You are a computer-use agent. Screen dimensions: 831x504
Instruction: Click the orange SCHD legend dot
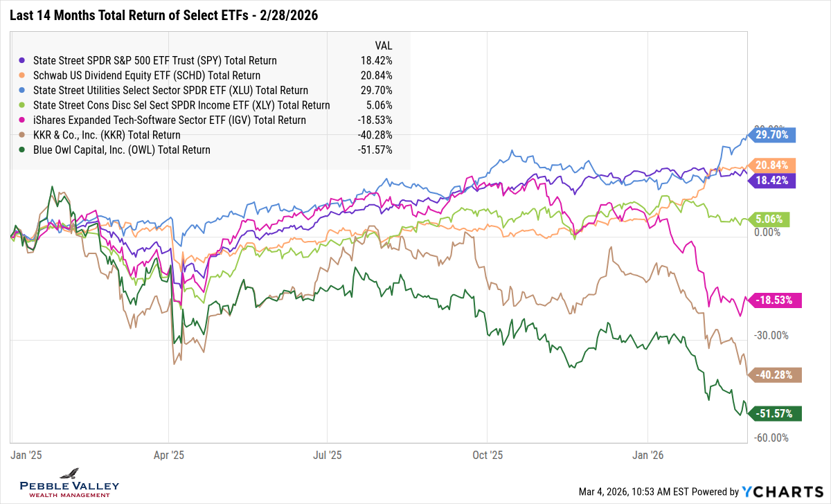(23, 75)
